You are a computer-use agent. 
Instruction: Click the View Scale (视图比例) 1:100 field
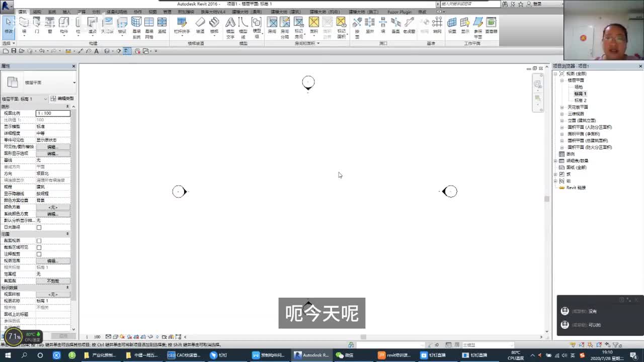click(53, 113)
